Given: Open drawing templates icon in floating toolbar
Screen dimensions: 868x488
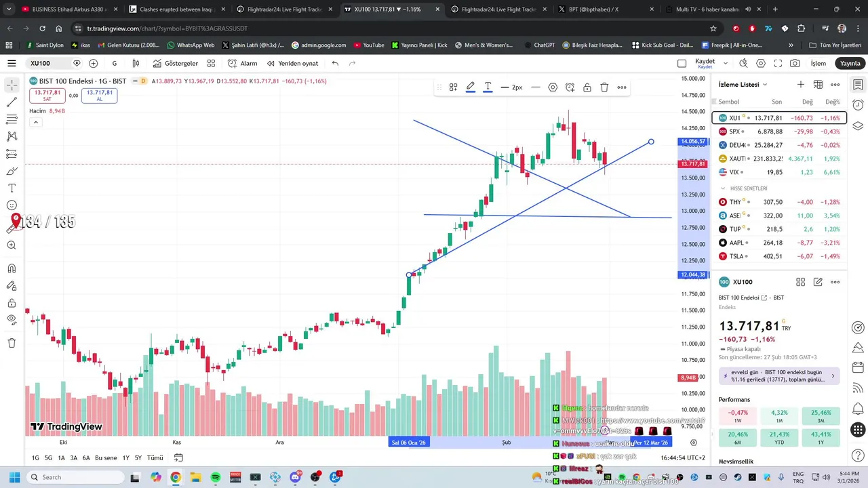Looking at the screenshot, I should (x=453, y=87).
